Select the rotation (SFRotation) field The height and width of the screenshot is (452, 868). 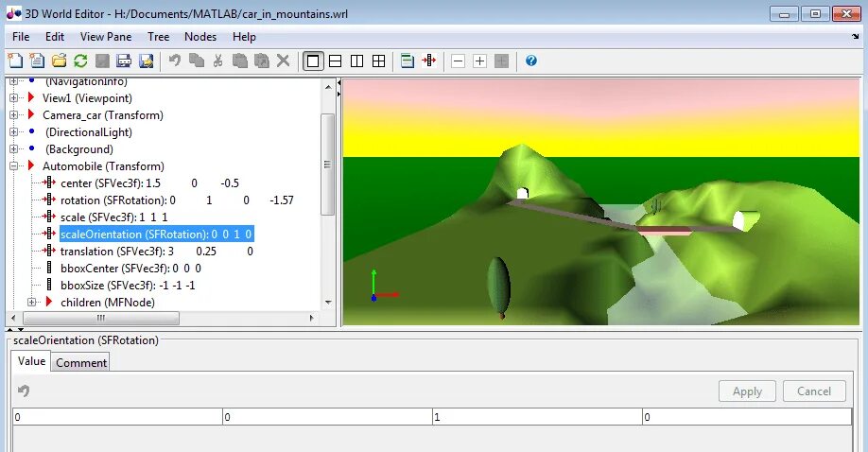click(177, 200)
